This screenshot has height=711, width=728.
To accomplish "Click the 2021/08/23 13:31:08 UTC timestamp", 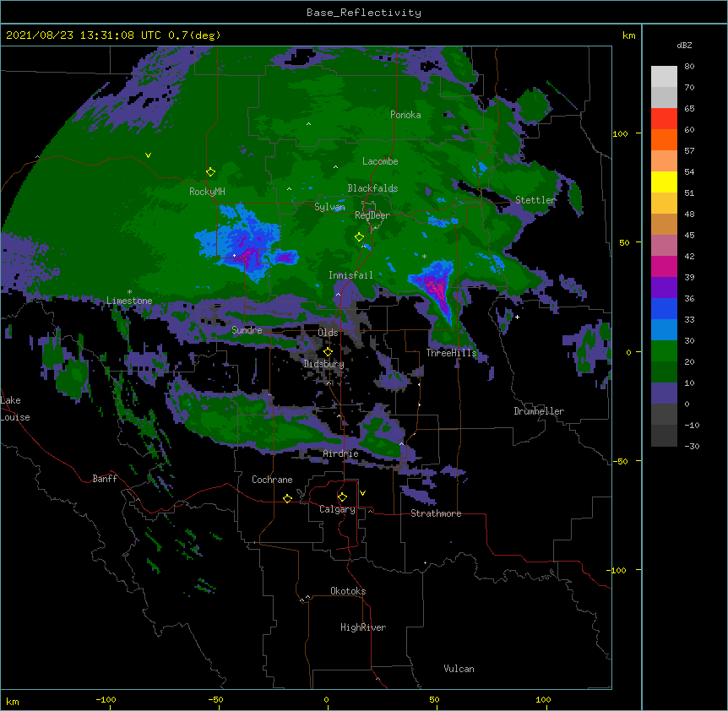I will click(x=84, y=35).
